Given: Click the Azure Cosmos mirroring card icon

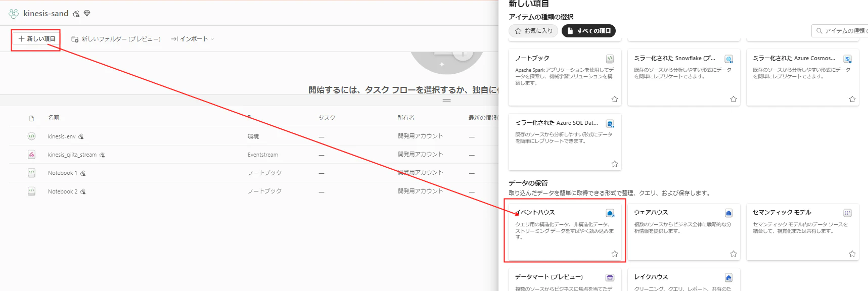Looking at the screenshot, I should click(x=848, y=59).
